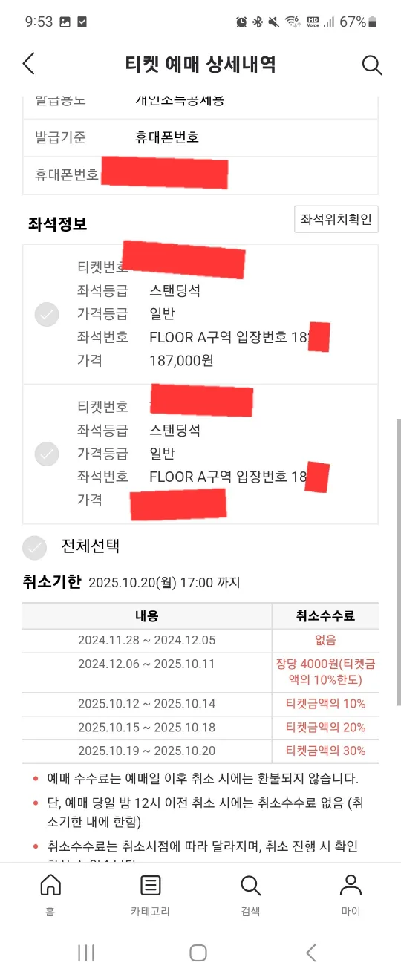Open 마이 profile icon

point(351,885)
